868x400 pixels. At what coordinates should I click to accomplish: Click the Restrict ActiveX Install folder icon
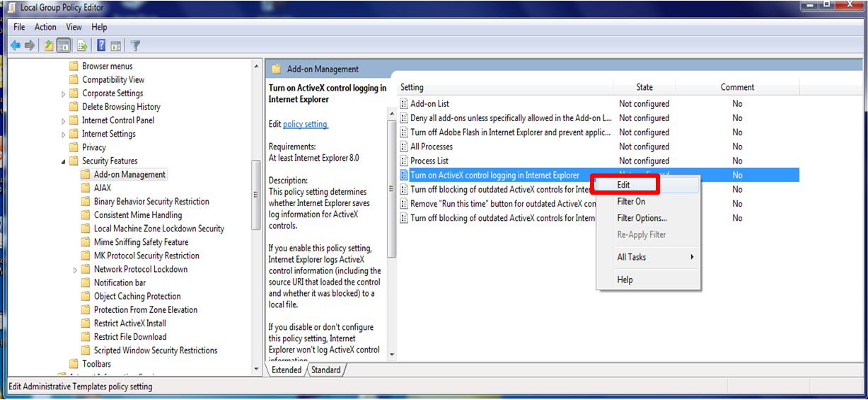86,323
